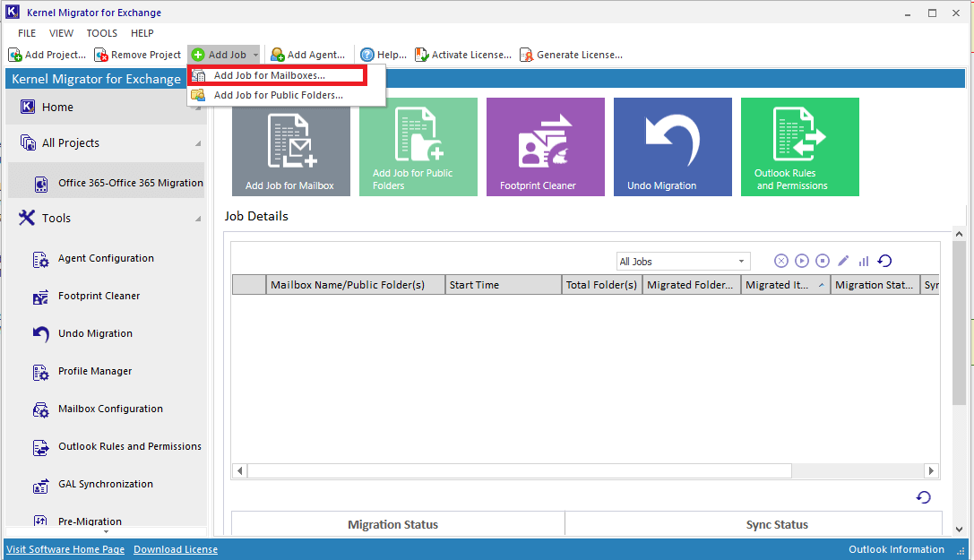Open the VIEW menu
The image size is (974, 560).
point(62,33)
